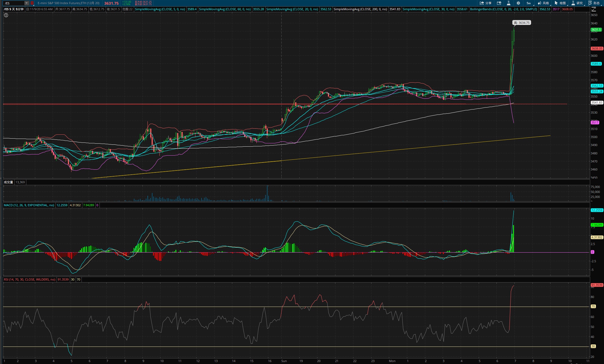Click the price axis scale icon
Image resolution: width=604 pixels, height=364 pixels.
[x=594, y=9]
